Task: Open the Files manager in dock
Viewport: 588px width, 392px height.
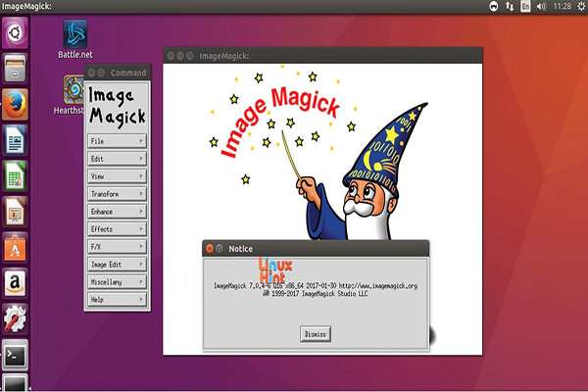Action: click(15, 69)
